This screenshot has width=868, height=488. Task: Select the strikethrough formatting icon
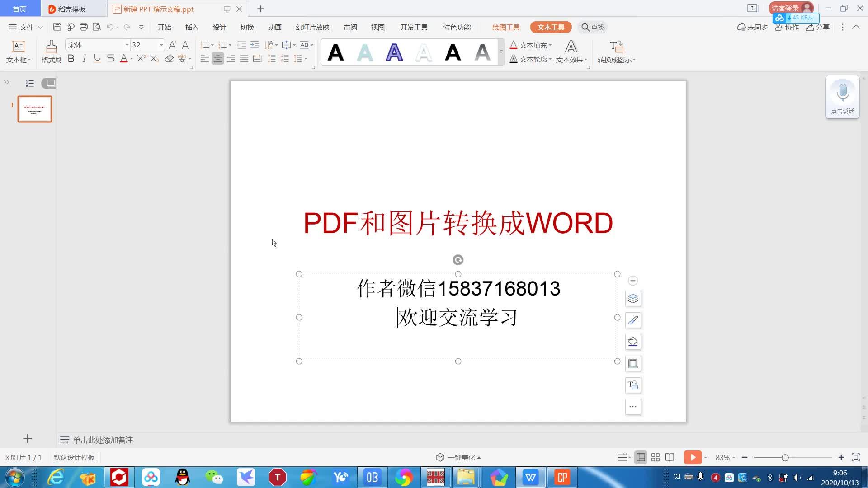pyautogui.click(x=110, y=58)
